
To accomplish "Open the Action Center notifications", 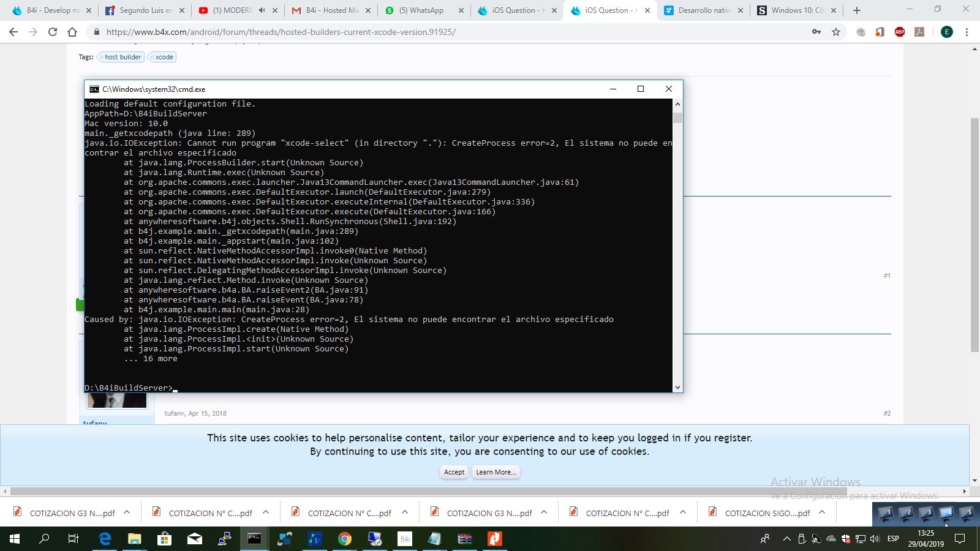I will pyautogui.click(x=960, y=539).
